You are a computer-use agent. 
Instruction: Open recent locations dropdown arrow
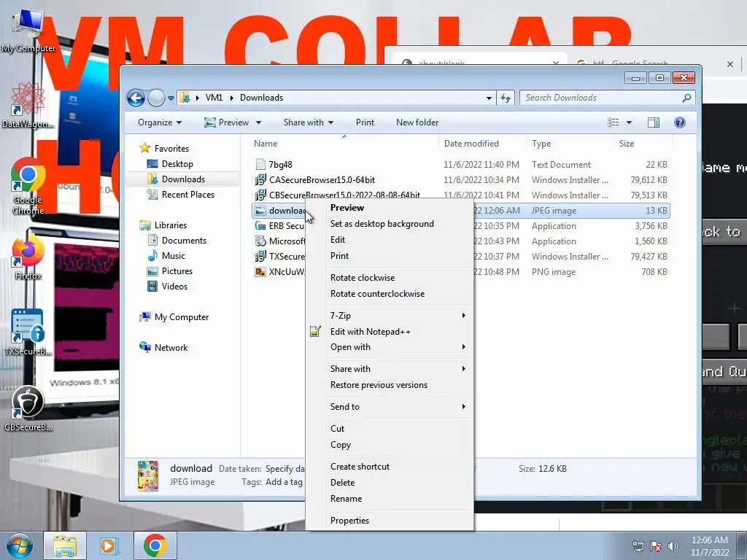click(x=171, y=98)
